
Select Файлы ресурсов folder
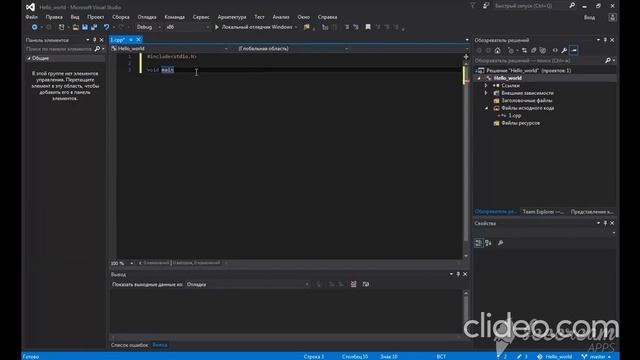pyautogui.click(x=520, y=123)
